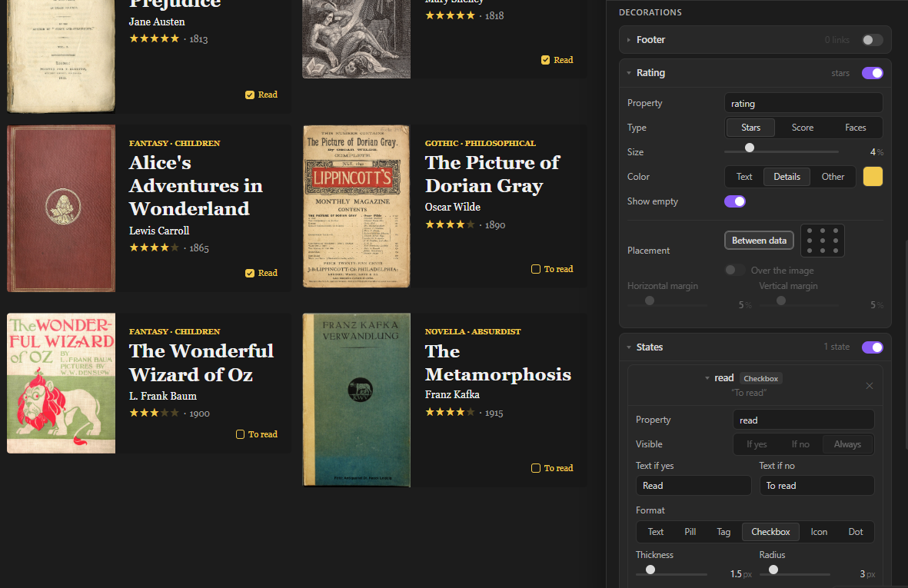
Task: Choose Dot state format
Action: [x=855, y=532]
